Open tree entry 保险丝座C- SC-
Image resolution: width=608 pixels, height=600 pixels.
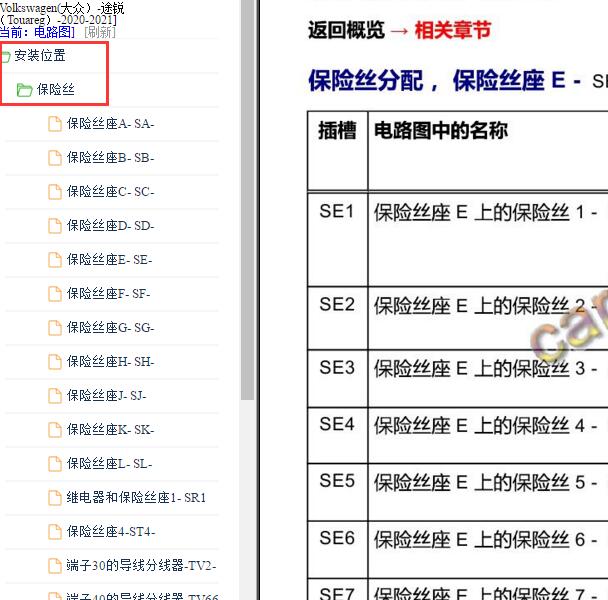pyautogui.click(x=111, y=192)
